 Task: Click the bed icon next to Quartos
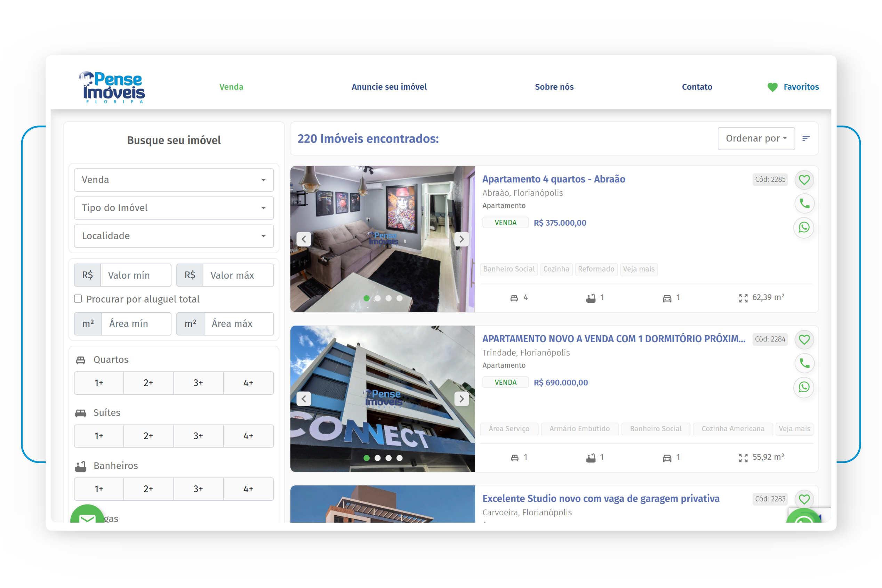tap(81, 360)
